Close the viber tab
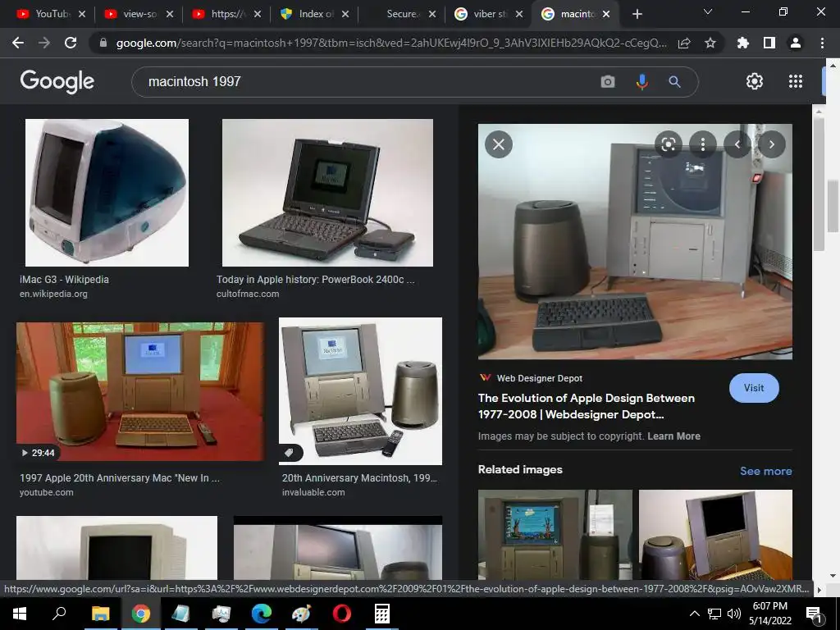This screenshot has width=840, height=630. 519,14
